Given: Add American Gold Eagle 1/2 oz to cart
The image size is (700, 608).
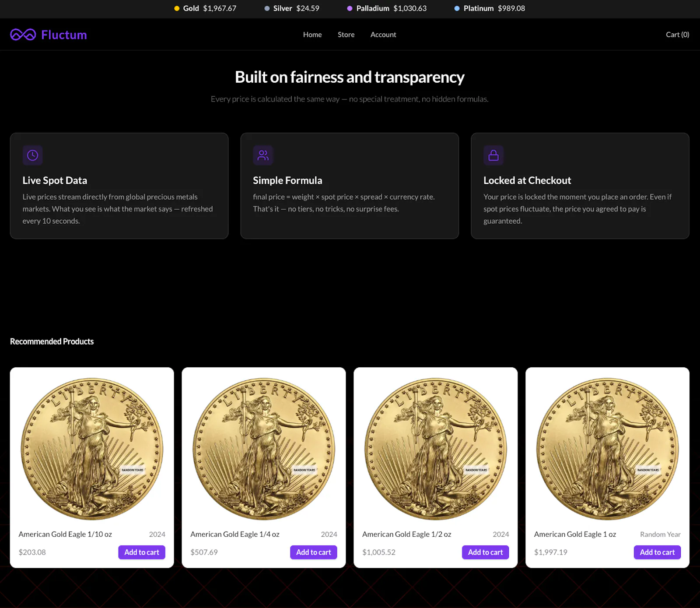Looking at the screenshot, I should (486, 552).
